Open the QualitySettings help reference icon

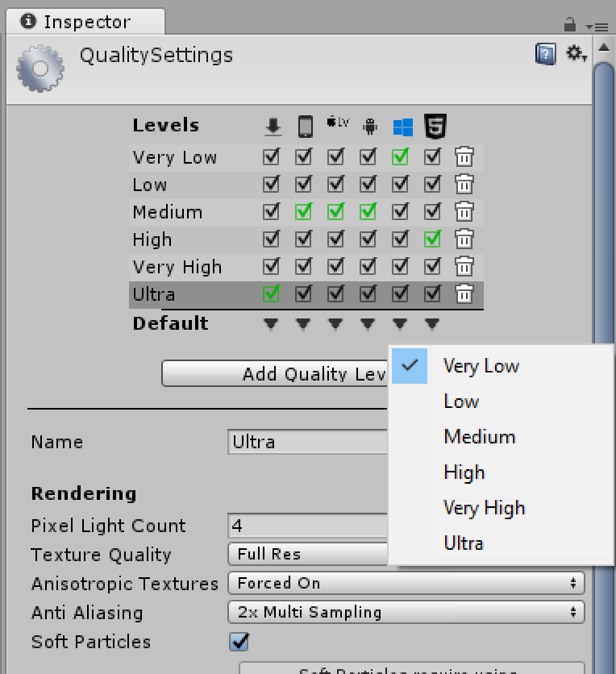coord(546,54)
